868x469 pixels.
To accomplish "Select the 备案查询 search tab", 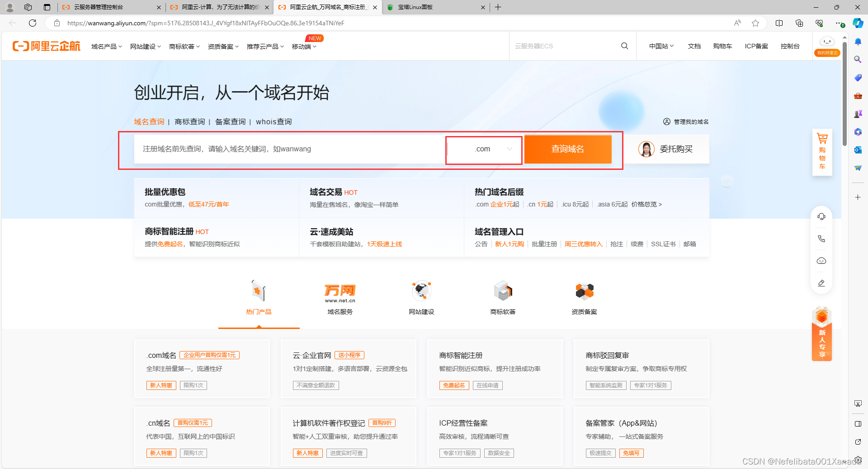I will [x=231, y=122].
